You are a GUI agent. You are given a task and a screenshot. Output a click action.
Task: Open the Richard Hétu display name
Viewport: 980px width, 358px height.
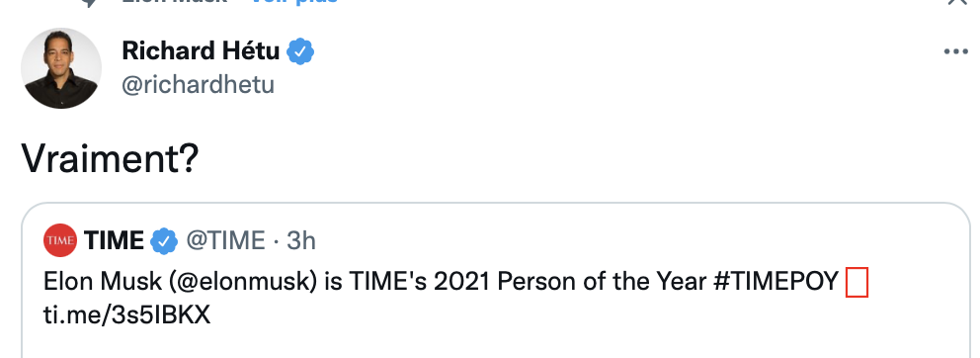click(x=201, y=51)
